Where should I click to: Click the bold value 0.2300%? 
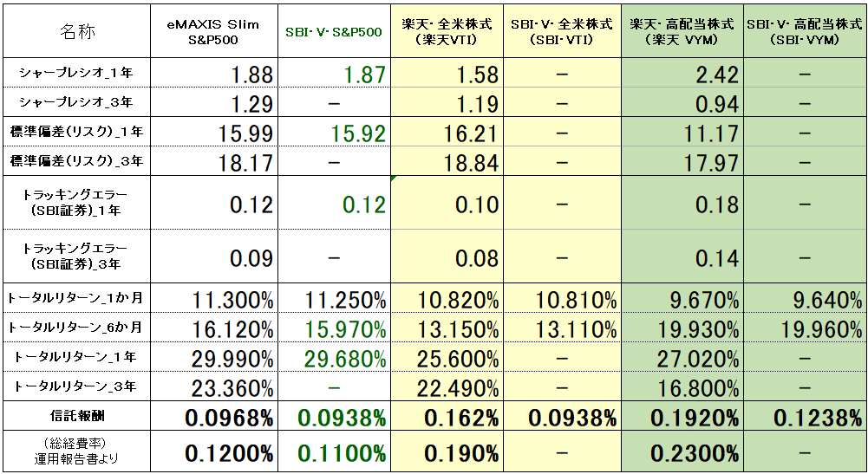click(695, 453)
